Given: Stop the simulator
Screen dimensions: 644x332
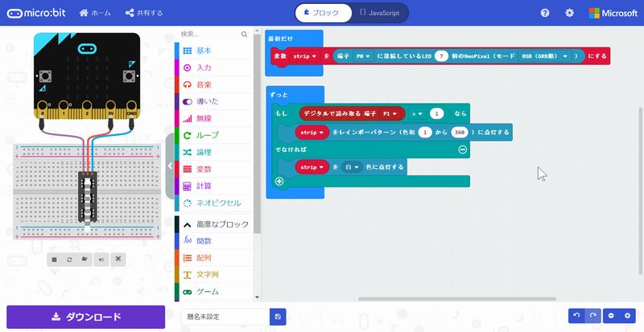Looking at the screenshot, I should [x=53, y=259].
